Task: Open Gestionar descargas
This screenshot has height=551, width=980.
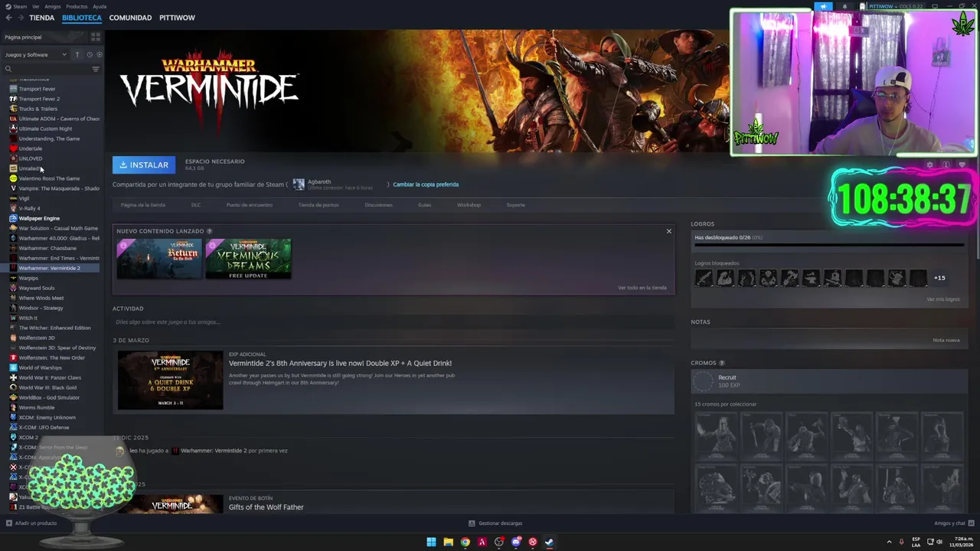Action: 495,523
